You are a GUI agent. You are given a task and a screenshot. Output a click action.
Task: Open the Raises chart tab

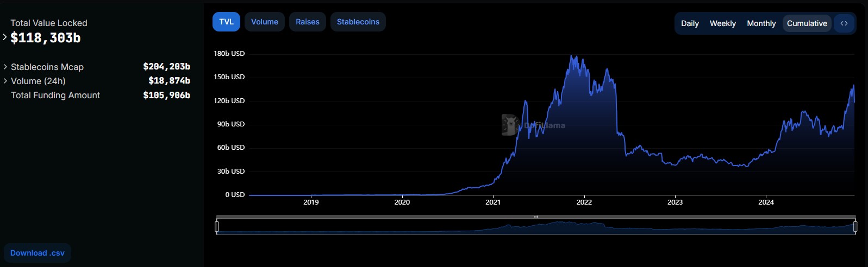coord(308,22)
